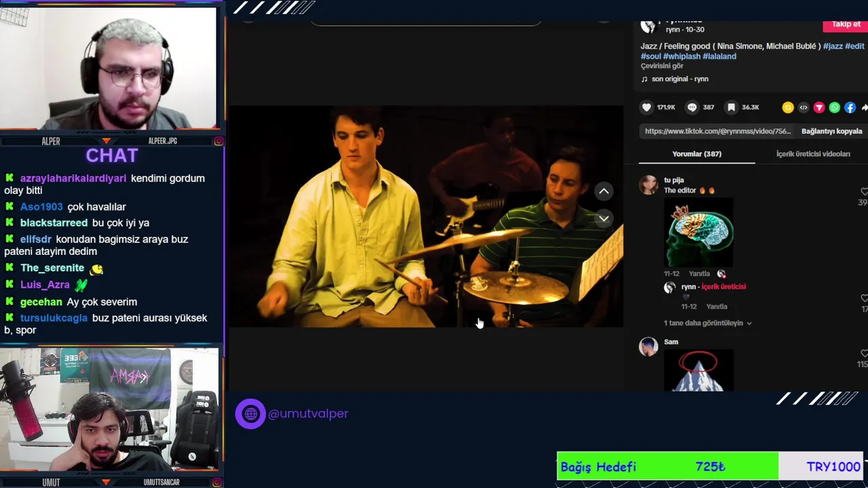The height and width of the screenshot is (488, 868).
Task: Reply to rynn's comment via Yanıtla
Action: 717,306
